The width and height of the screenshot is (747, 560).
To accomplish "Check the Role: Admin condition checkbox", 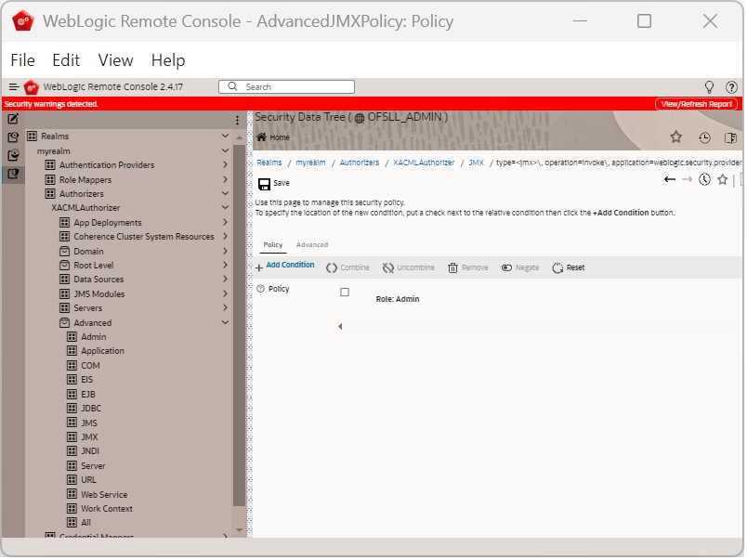I will tap(346, 293).
